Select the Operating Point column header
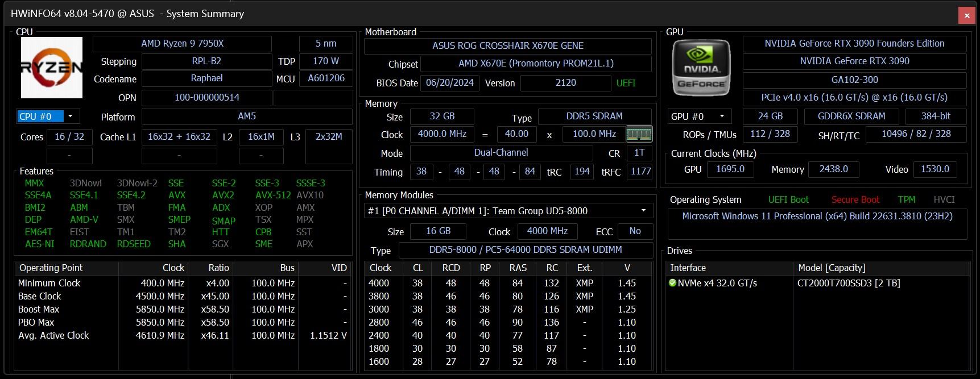Screen dimensions: 980x379 point(66,268)
